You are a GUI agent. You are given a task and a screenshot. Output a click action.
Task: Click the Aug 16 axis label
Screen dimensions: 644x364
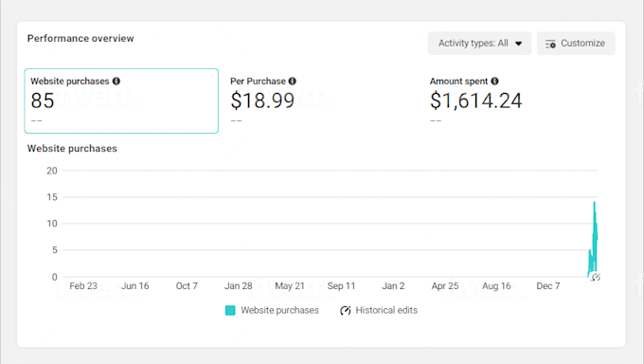pos(496,286)
